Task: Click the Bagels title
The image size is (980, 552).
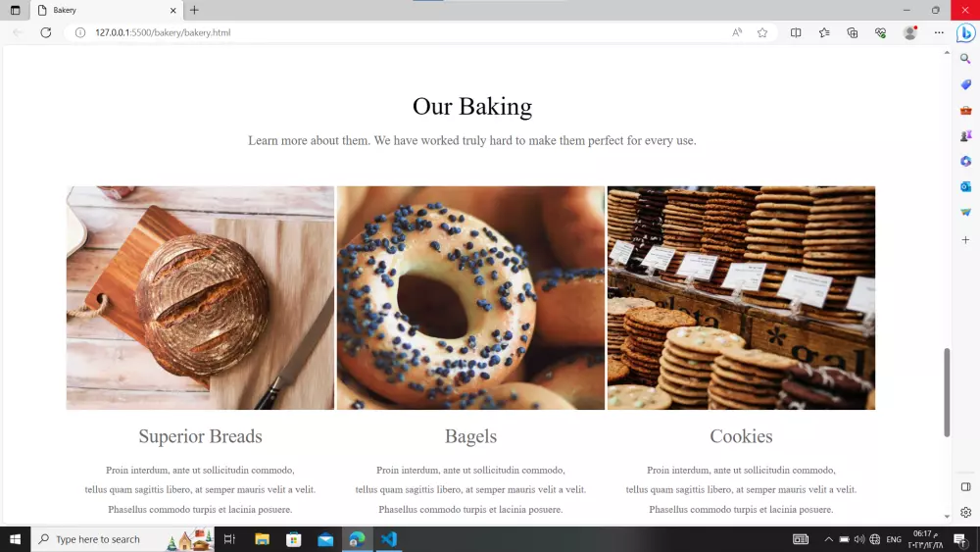Action: pyautogui.click(x=470, y=435)
